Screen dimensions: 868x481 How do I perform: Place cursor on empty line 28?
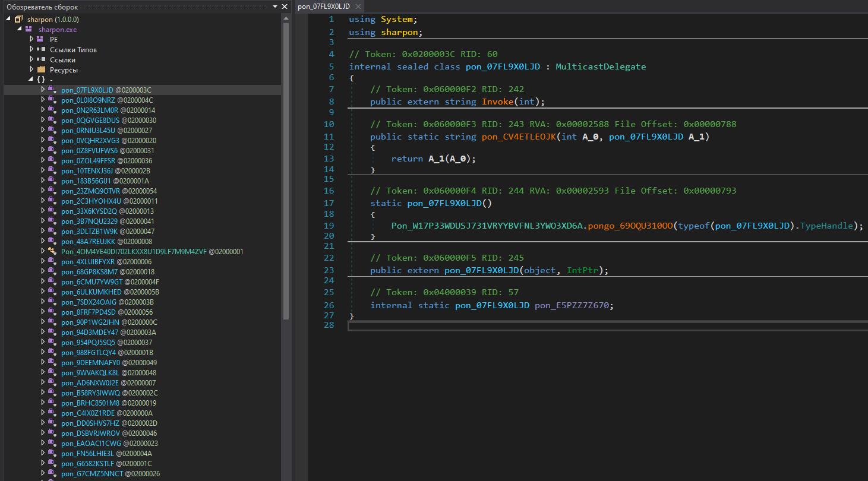(608, 325)
